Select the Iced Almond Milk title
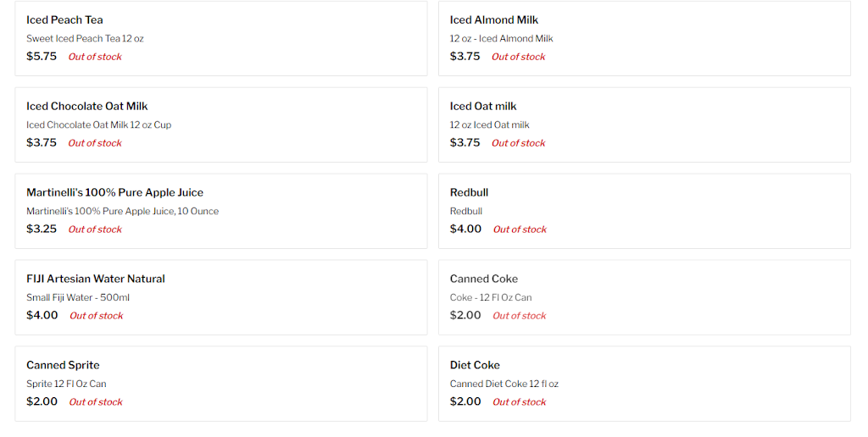The width and height of the screenshot is (868, 437). (x=493, y=20)
